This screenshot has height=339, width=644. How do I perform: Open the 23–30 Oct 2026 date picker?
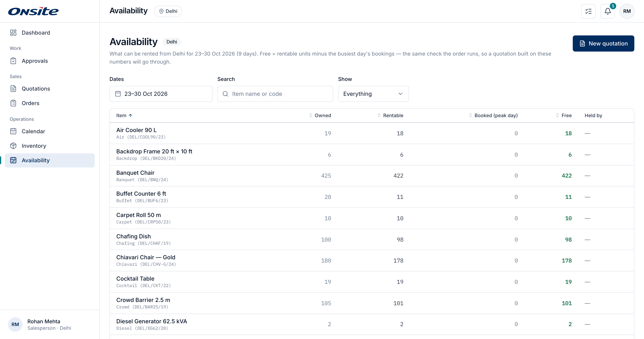click(x=161, y=94)
